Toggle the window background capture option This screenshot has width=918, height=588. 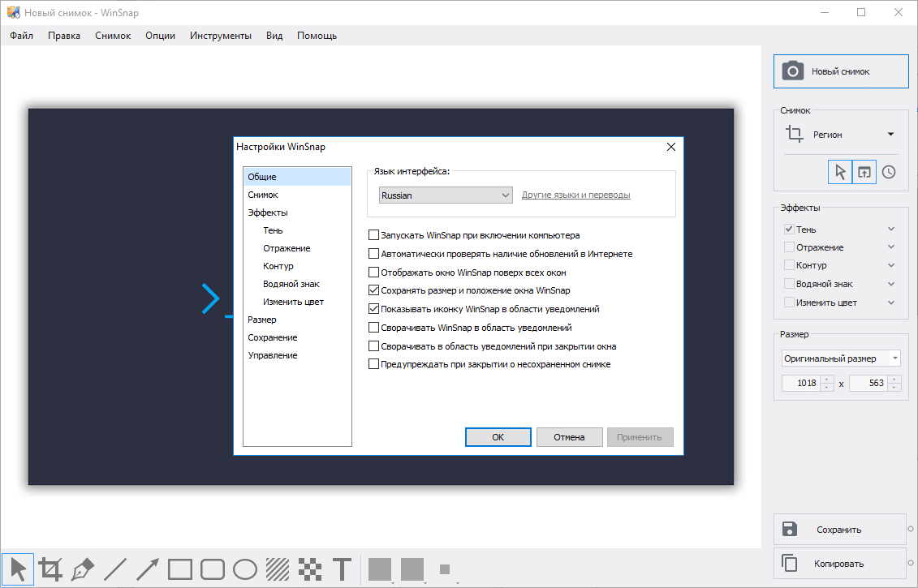pos(864,172)
